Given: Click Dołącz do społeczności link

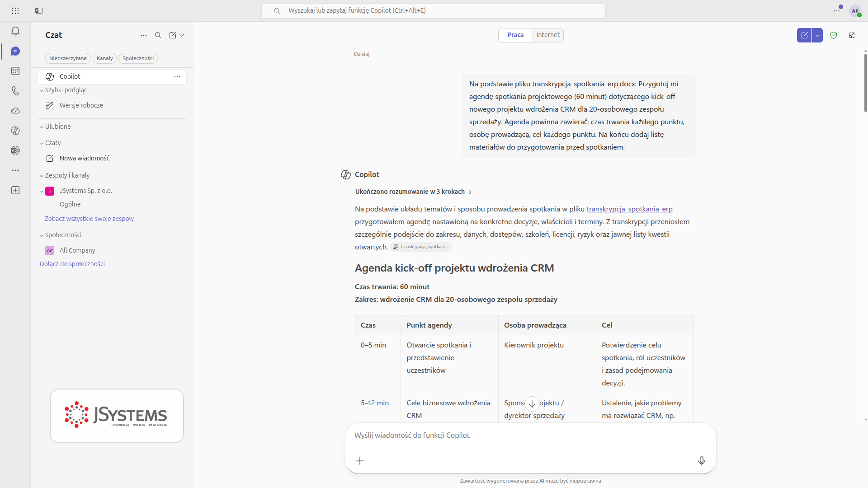Looking at the screenshot, I should (72, 264).
